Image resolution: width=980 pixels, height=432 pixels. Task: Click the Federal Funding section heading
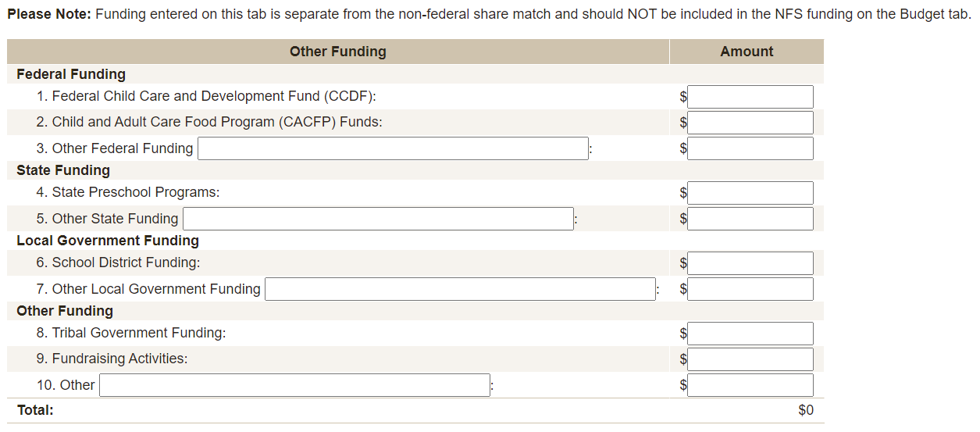[71, 74]
